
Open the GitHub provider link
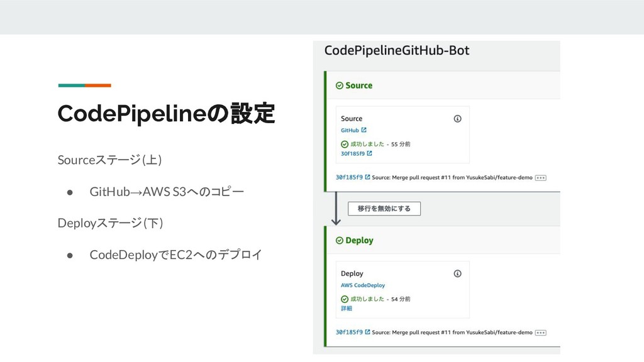tap(350, 130)
